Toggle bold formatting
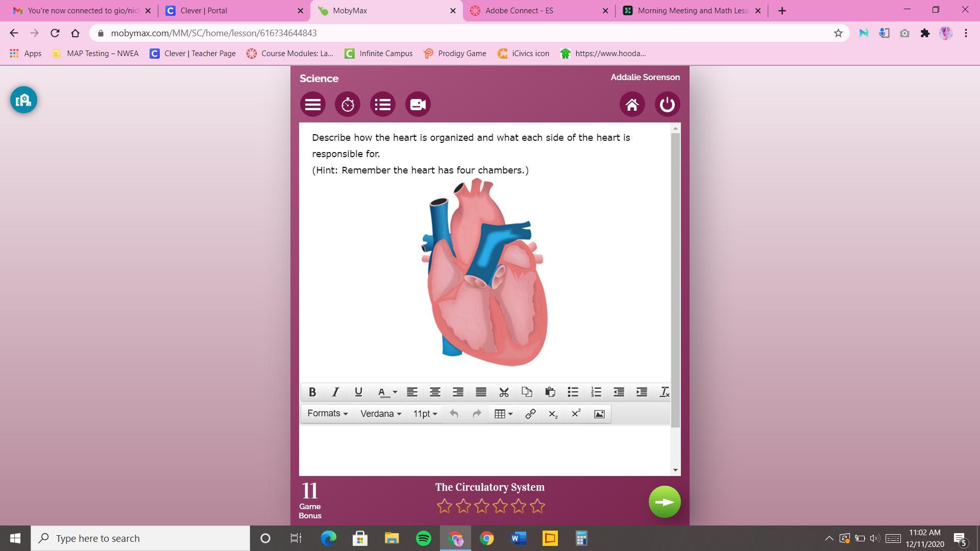This screenshot has width=980, height=551. pos(312,392)
